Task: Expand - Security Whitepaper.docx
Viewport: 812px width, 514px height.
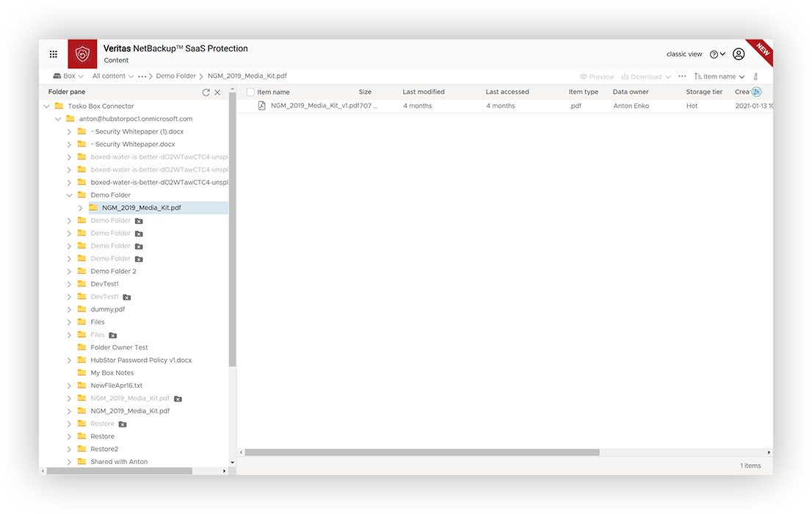Action: click(x=69, y=145)
